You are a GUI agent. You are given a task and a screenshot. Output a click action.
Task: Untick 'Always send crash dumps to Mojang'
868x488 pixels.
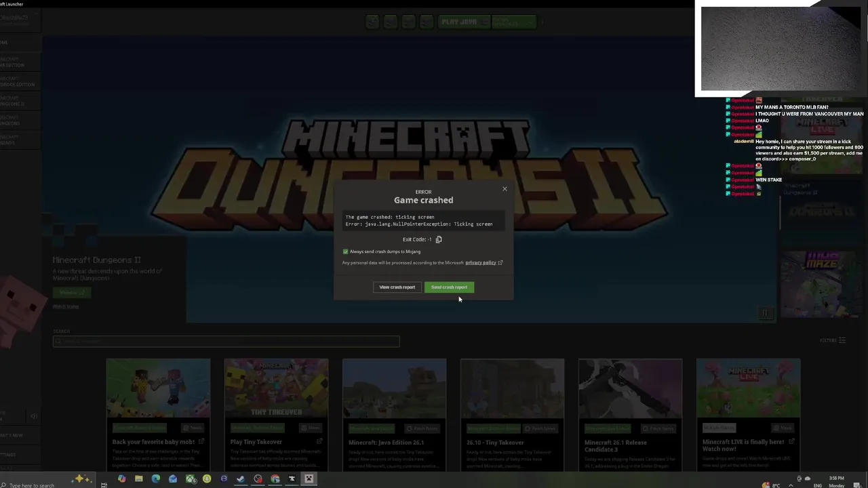tap(345, 251)
